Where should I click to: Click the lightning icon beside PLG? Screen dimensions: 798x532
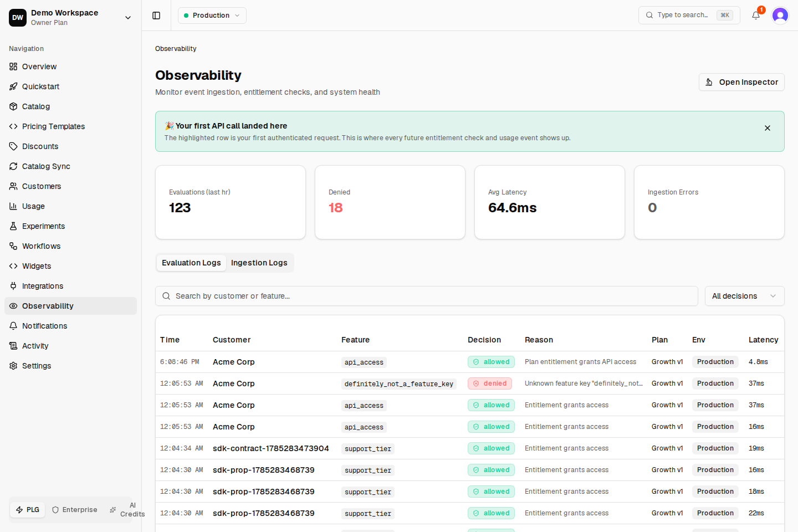[19, 510]
